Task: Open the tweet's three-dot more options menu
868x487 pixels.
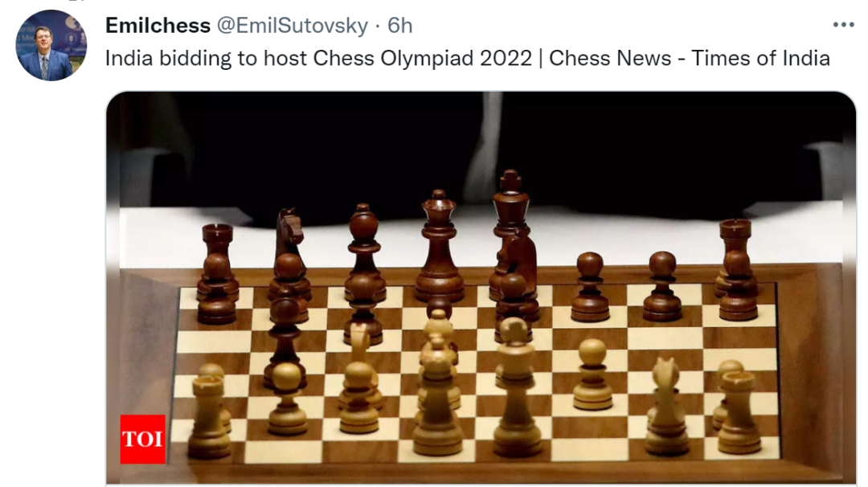Action: tap(843, 25)
